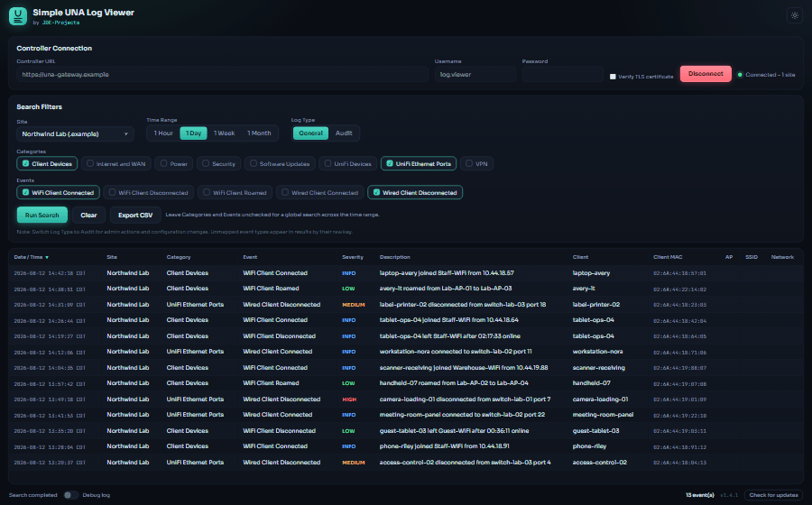Click the Disconnect button
This screenshot has width=812, height=505.
tap(706, 74)
